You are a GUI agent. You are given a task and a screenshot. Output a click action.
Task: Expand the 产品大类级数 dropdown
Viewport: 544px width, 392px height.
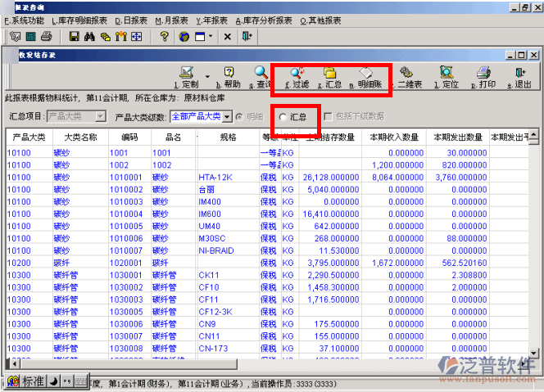pos(227,117)
